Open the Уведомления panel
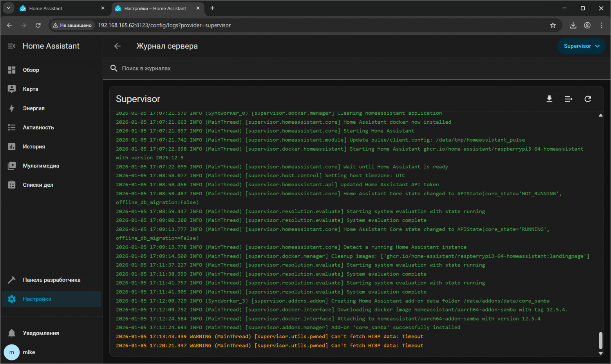Image resolution: width=611 pixels, height=364 pixels. coord(12,333)
